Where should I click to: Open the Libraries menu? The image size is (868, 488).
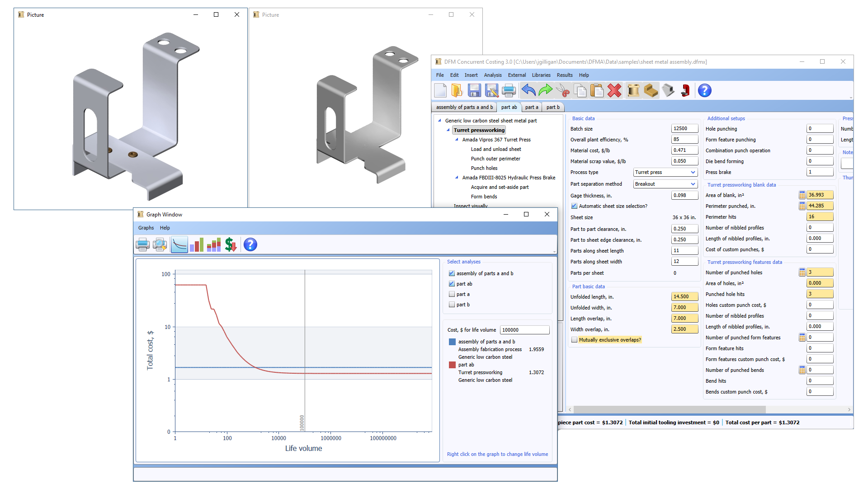(x=541, y=75)
